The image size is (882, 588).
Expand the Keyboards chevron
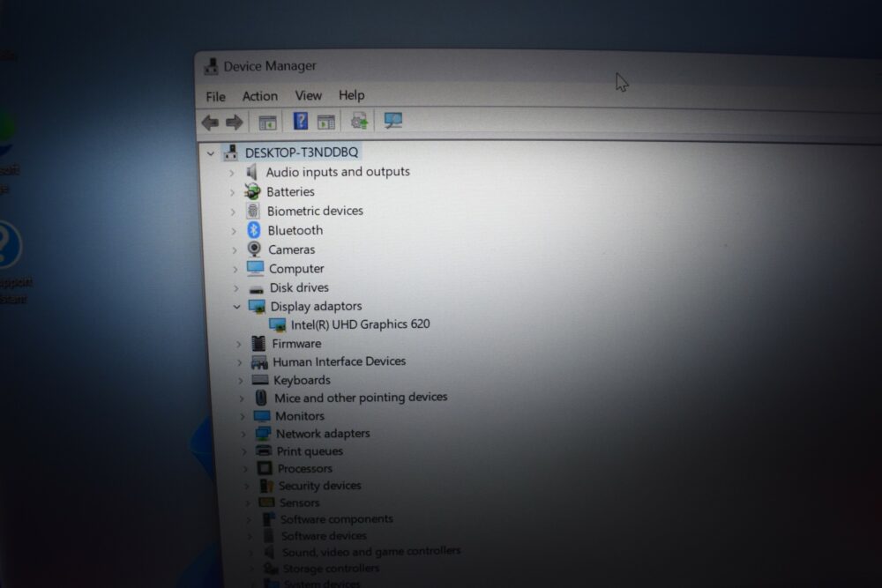tap(240, 381)
